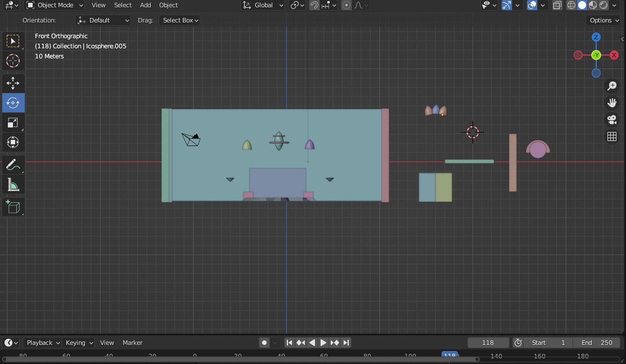The image size is (626, 364).
Task: Select the Annotate pencil tool
Action: click(x=13, y=165)
